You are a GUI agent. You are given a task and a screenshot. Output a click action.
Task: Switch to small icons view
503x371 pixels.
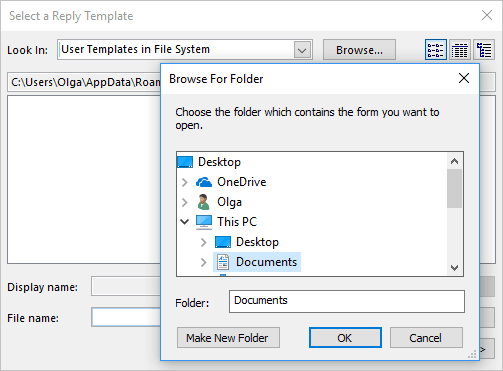coord(436,50)
